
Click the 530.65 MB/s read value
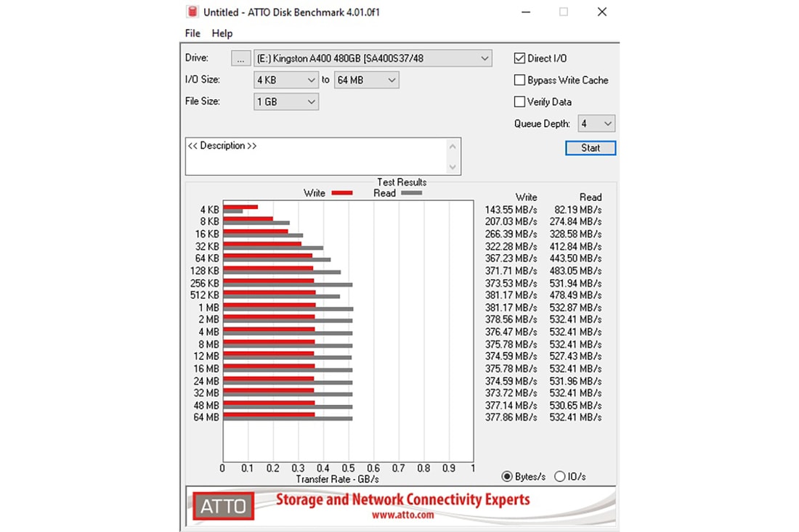[x=575, y=405]
